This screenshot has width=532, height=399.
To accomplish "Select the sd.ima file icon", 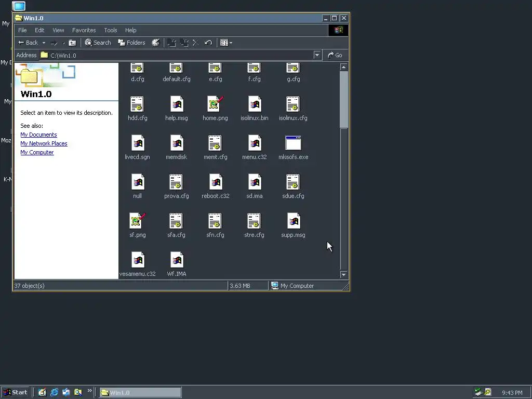I will [255, 182].
